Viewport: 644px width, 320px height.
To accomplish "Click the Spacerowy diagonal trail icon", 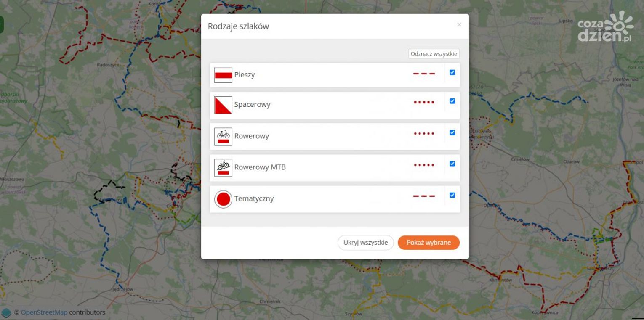I will 223,105.
